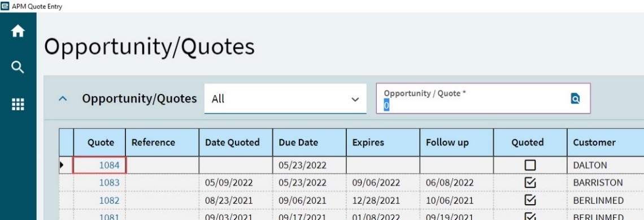Image resolution: width=644 pixels, height=220 pixels.
Task: Sort by the Quoted column header
Action: click(x=530, y=143)
